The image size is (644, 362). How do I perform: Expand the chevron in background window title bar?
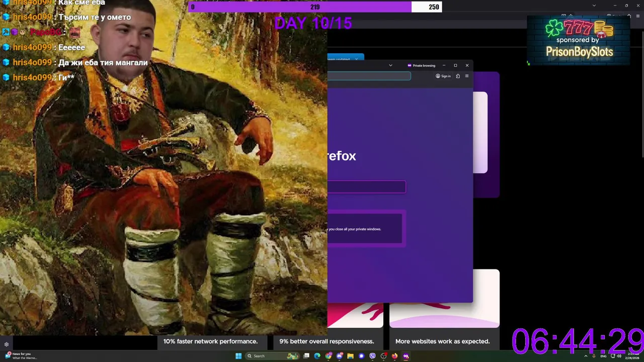(594, 6)
